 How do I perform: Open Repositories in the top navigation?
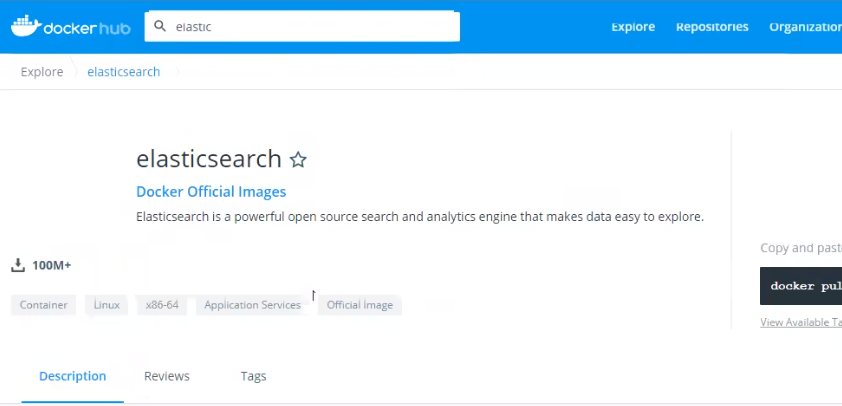point(712,27)
